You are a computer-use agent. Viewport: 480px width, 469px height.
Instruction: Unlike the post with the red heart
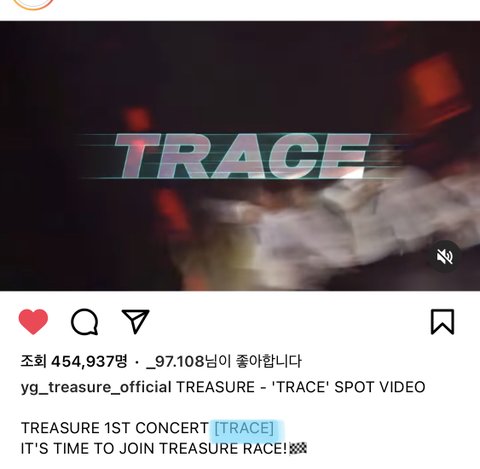pos(33,321)
